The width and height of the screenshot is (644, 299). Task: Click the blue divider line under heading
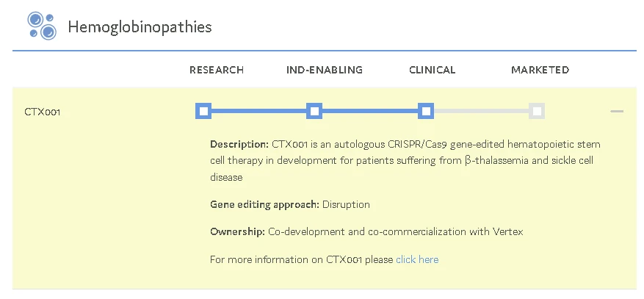(x=324, y=51)
